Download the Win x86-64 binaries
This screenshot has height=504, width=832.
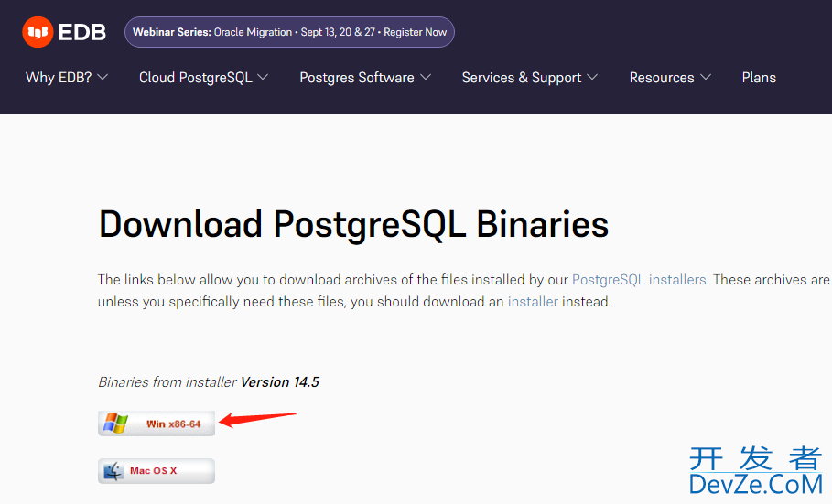tap(157, 424)
